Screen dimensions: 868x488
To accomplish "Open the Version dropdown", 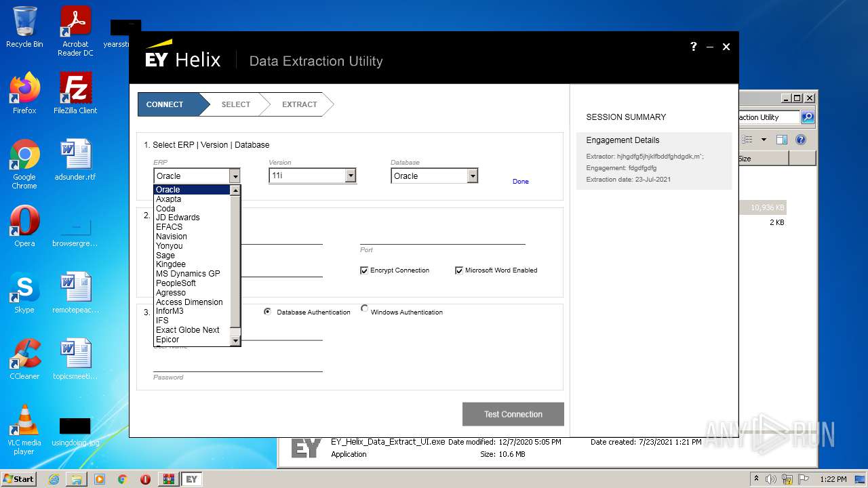I will [351, 176].
